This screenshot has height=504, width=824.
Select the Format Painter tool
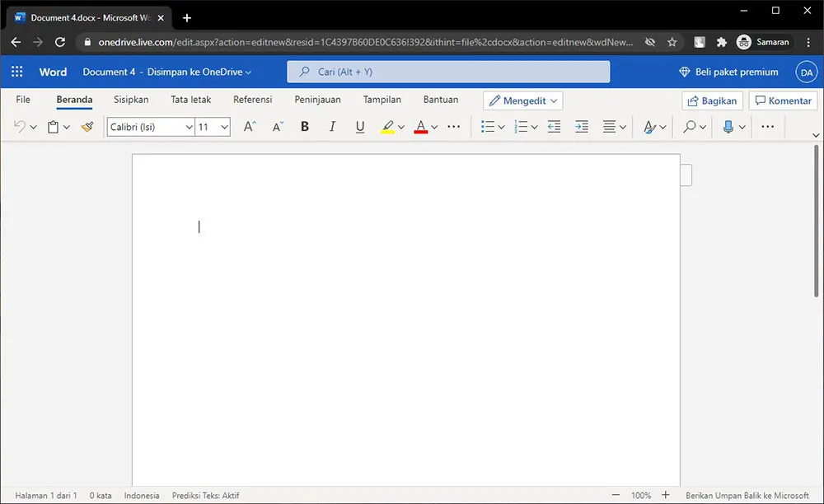coord(87,127)
